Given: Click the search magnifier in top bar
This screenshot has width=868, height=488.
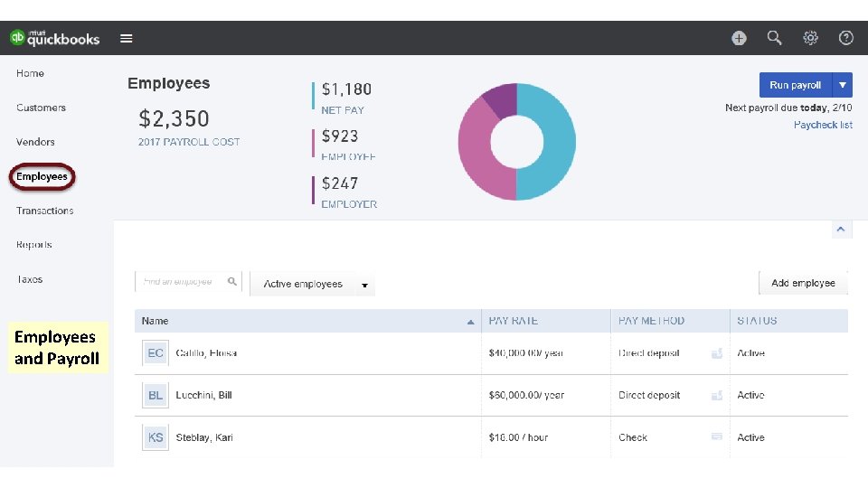Looking at the screenshot, I should [x=775, y=38].
